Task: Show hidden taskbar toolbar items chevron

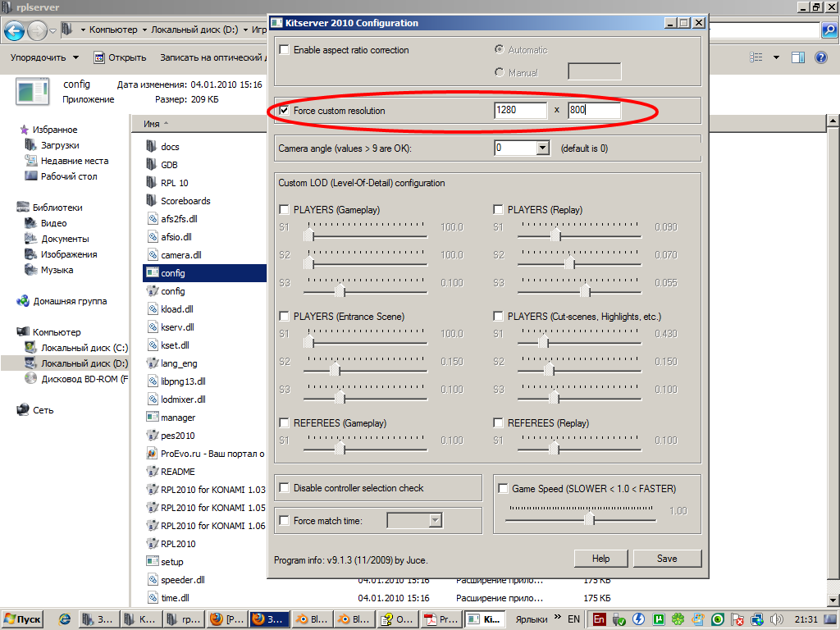Action: (x=558, y=617)
